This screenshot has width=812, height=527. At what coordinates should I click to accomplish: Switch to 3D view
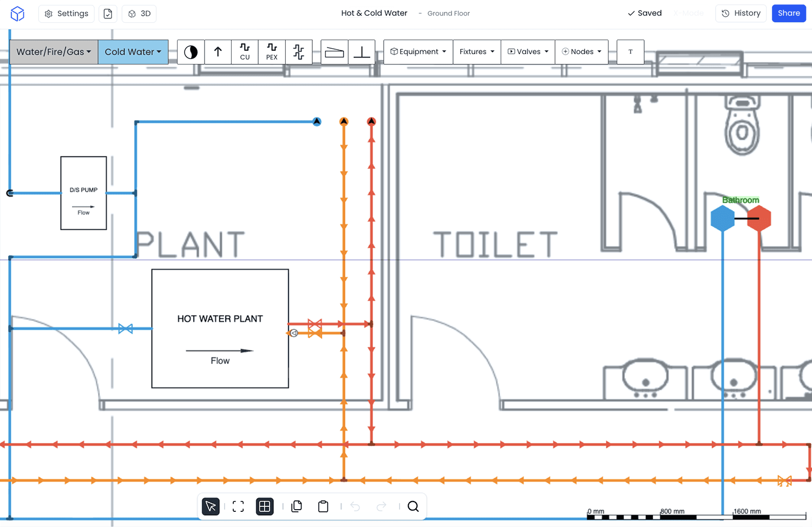tap(139, 14)
